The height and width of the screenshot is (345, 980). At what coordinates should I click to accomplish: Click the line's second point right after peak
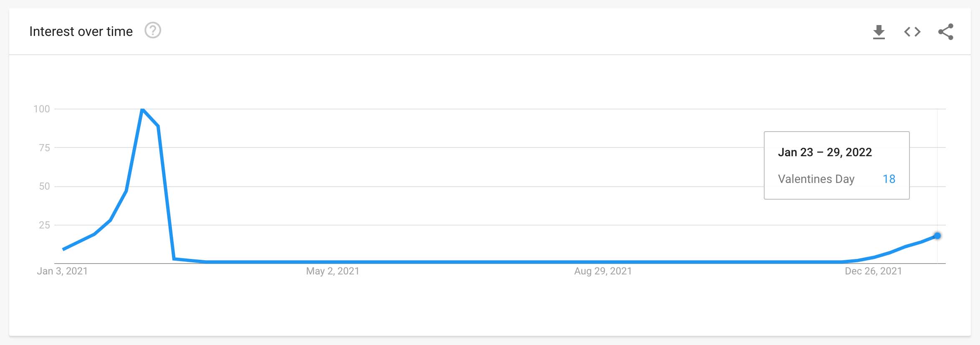point(158,126)
